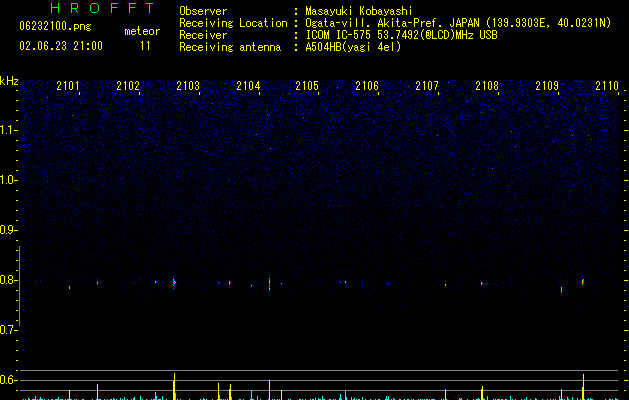Viewport: 629px width, 400px height.
Task: Click the meteor count label
Action: pos(142,31)
